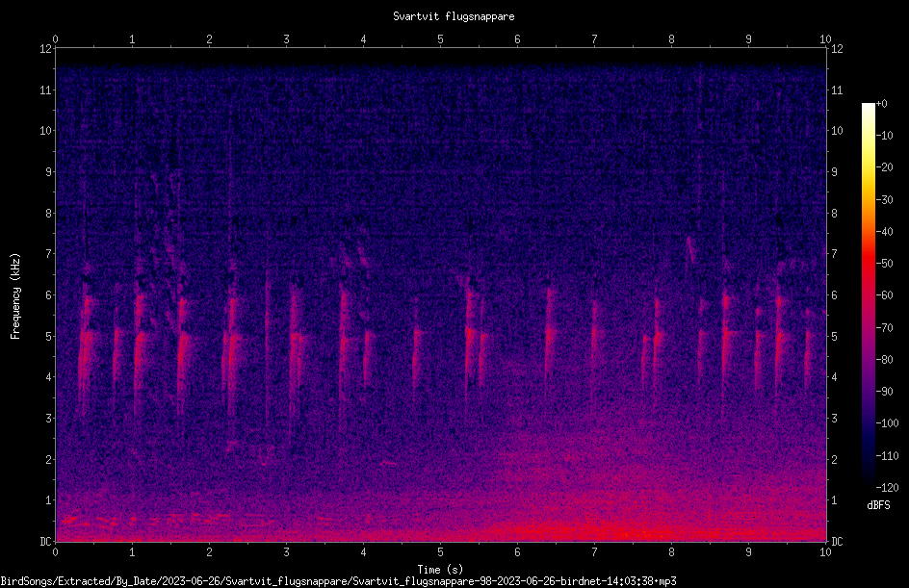Click the title 'Svartvit flugsnappare'
Screen dimensions: 909x588
(454, 16)
